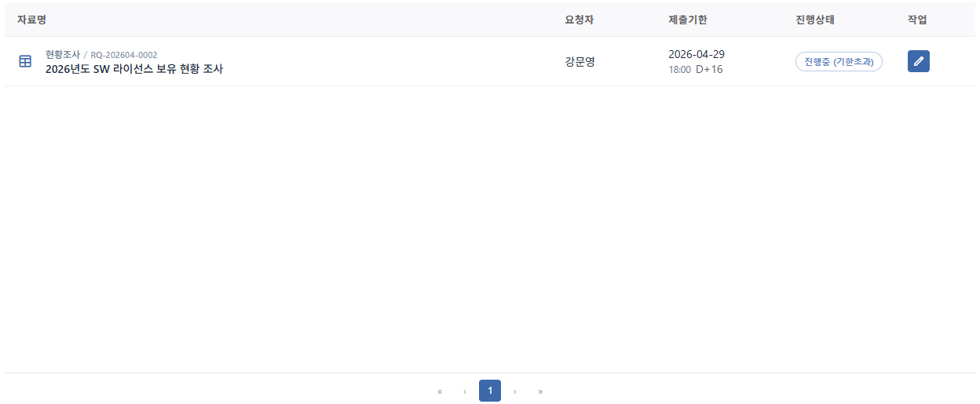Click the 자료명 column header
Screen dimensions: 980x404
point(31,20)
